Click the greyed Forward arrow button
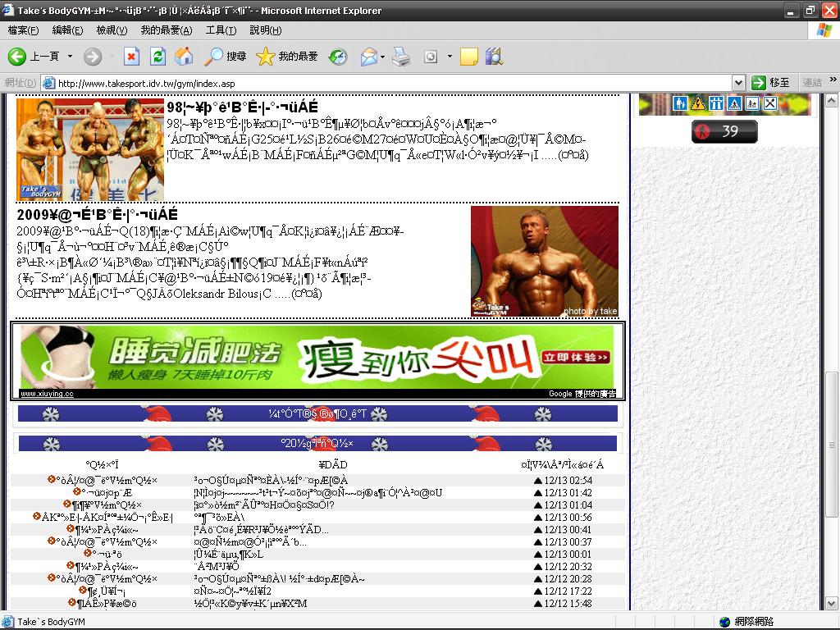Viewport: 840px width, 630px height. [x=93, y=57]
